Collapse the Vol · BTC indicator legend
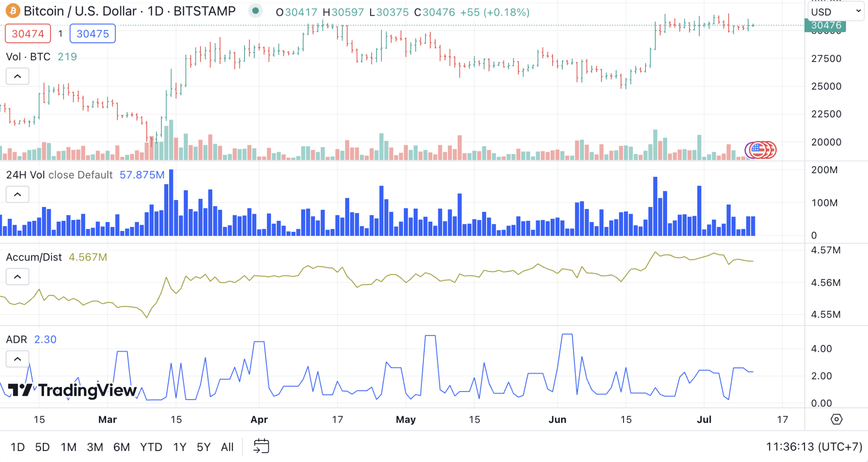Viewport: 868px width, 462px height. [17, 76]
